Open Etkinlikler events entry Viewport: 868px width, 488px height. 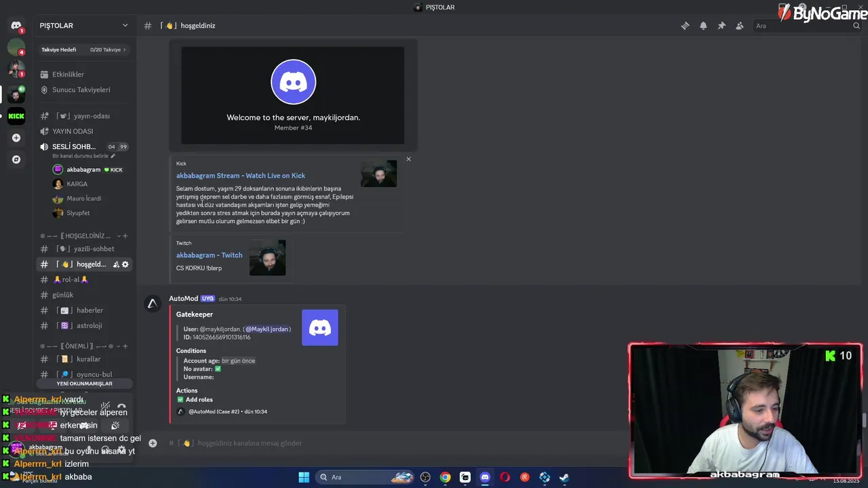(x=84, y=75)
